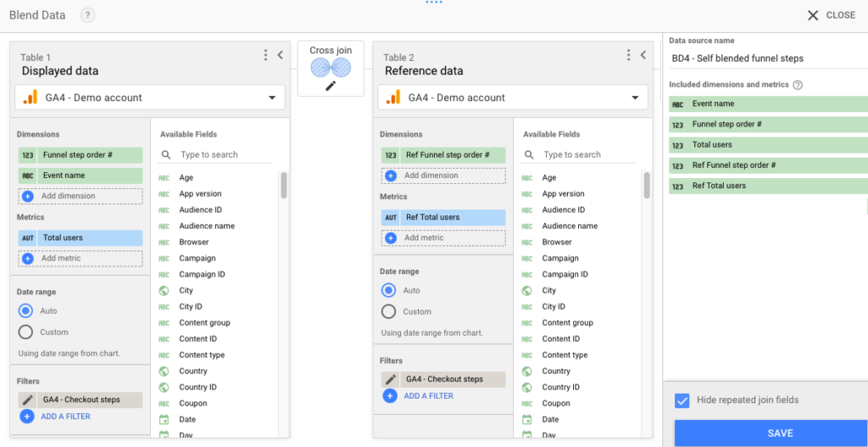
Task: Open the included dimensions and metrics help icon
Action: tap(798, 86)
